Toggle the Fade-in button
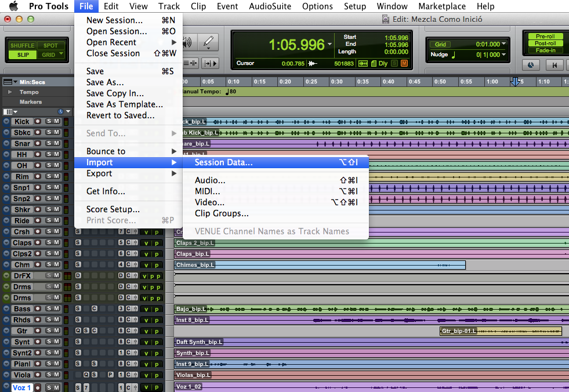Image resolution: width=569 pixels, height=392 pixels. [545, 50]
